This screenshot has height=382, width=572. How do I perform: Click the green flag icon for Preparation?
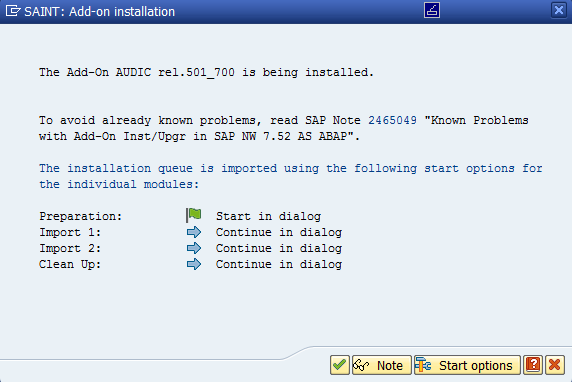point(194,215)
